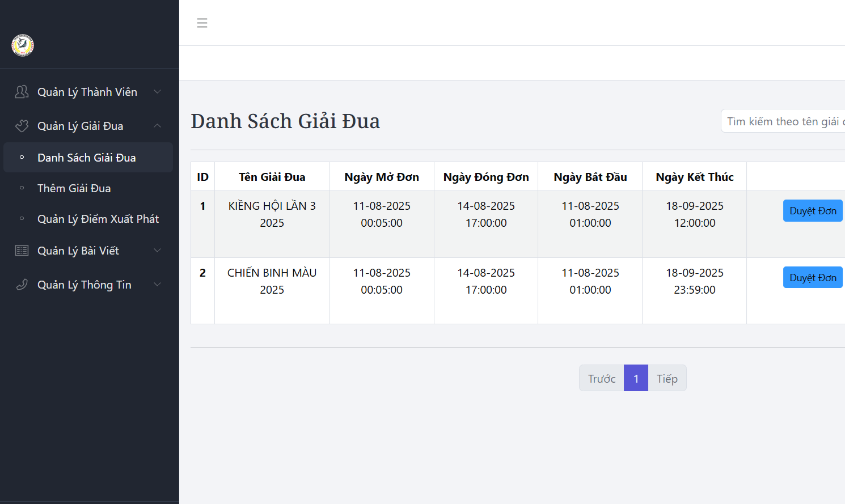The height and width of the screenshot is (504, 845).
Task: Click the Tên Giải Đua column header
Action: (272, 177)
